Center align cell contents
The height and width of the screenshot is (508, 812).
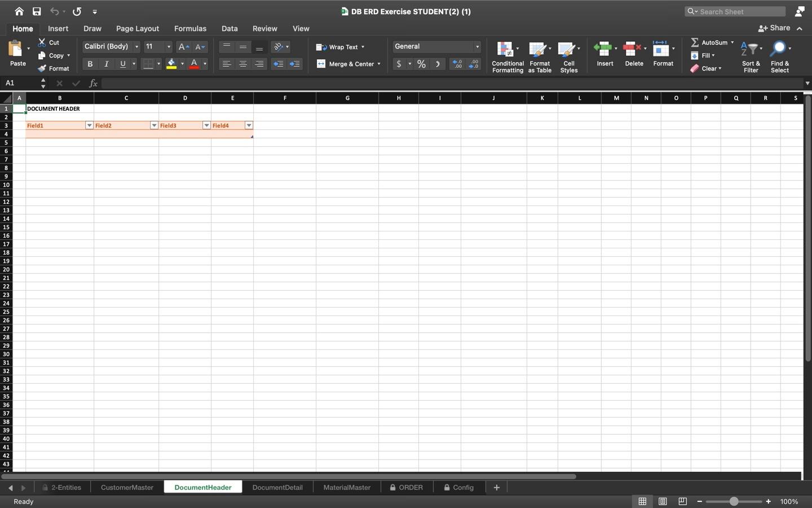point(243,64)
